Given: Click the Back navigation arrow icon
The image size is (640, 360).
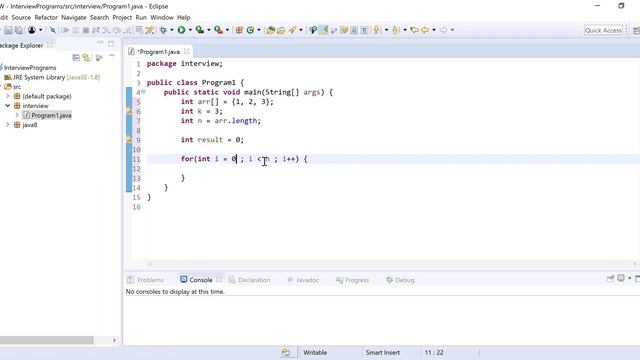Looking at the screenshot, I should tap(425, 30).
